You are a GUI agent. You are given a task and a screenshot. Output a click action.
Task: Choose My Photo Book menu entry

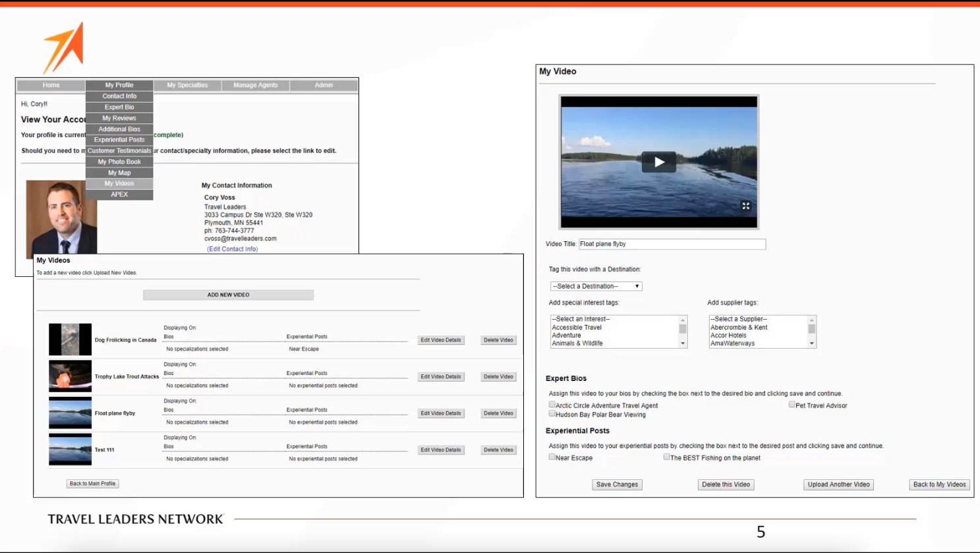click(x=119, y=161)
